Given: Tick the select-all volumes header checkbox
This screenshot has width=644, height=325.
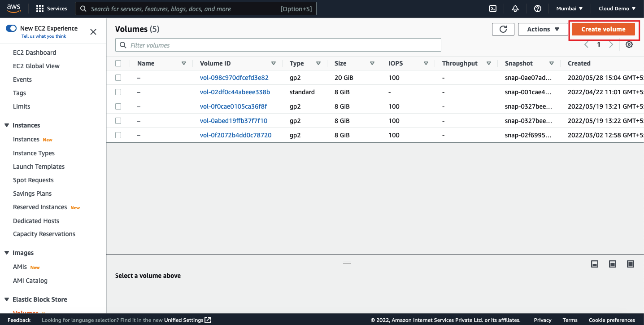Looking at the screenshot, I should point(118,63).
